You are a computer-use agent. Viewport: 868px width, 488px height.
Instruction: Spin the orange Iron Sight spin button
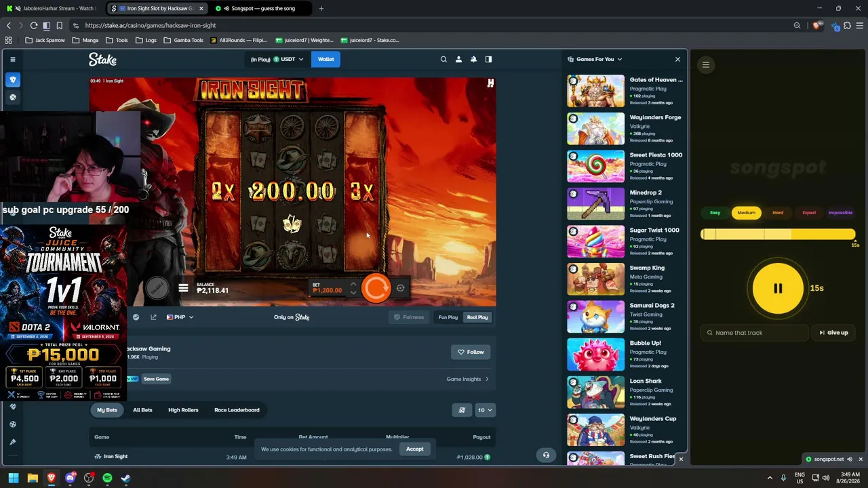tap(376, 288)
